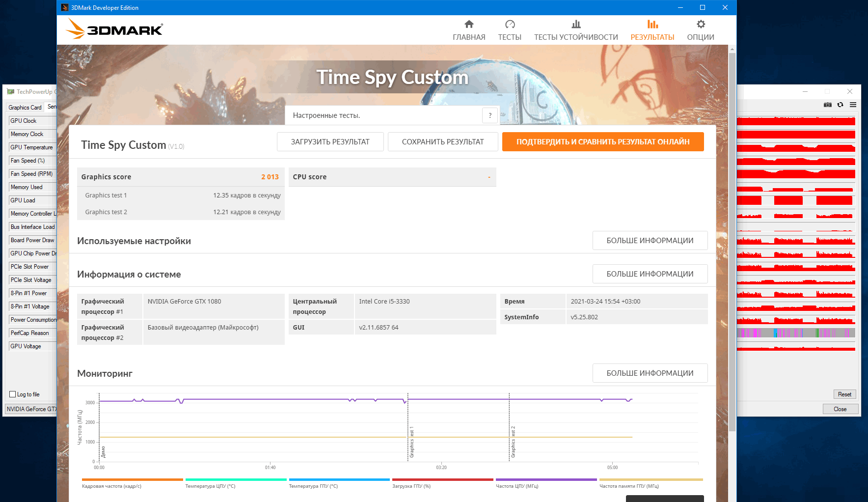868x502 pixels.
Task: Switch to the ТЕСТЫ tab
Action: pos(510,30)
